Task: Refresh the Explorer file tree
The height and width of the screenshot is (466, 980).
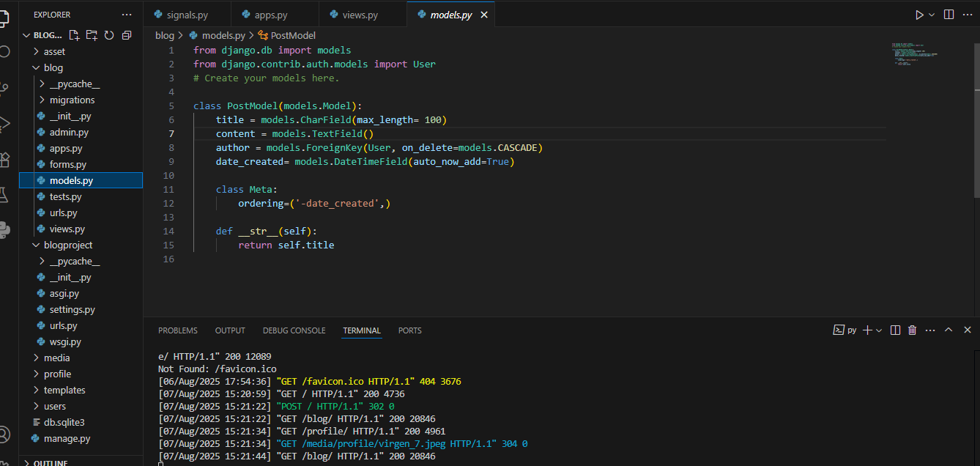Action: (x=109, y=35)
